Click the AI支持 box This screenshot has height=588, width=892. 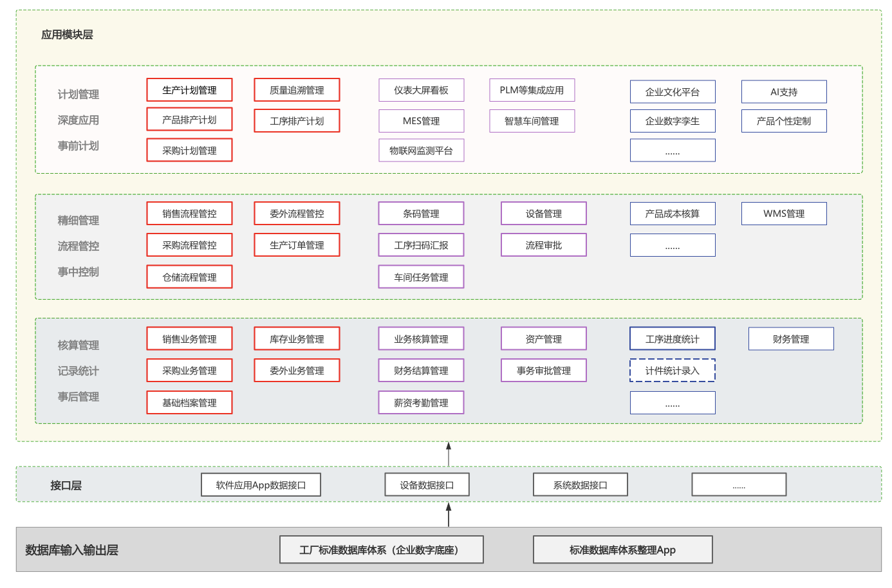783,92
